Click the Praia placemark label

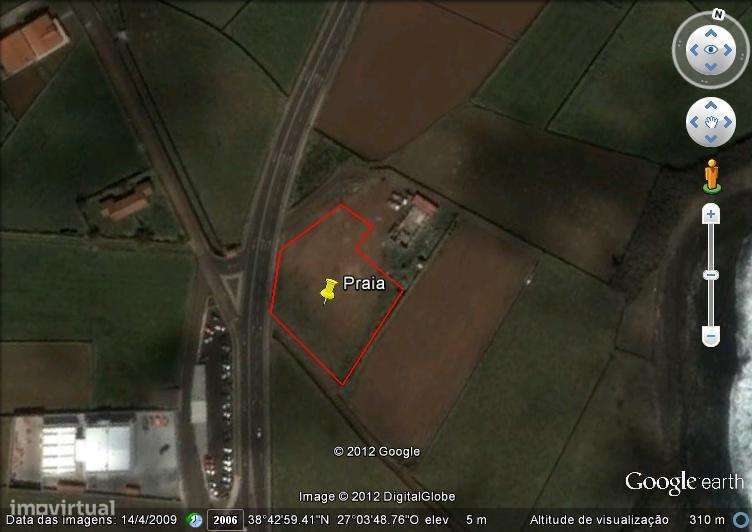tap(364, 283)
